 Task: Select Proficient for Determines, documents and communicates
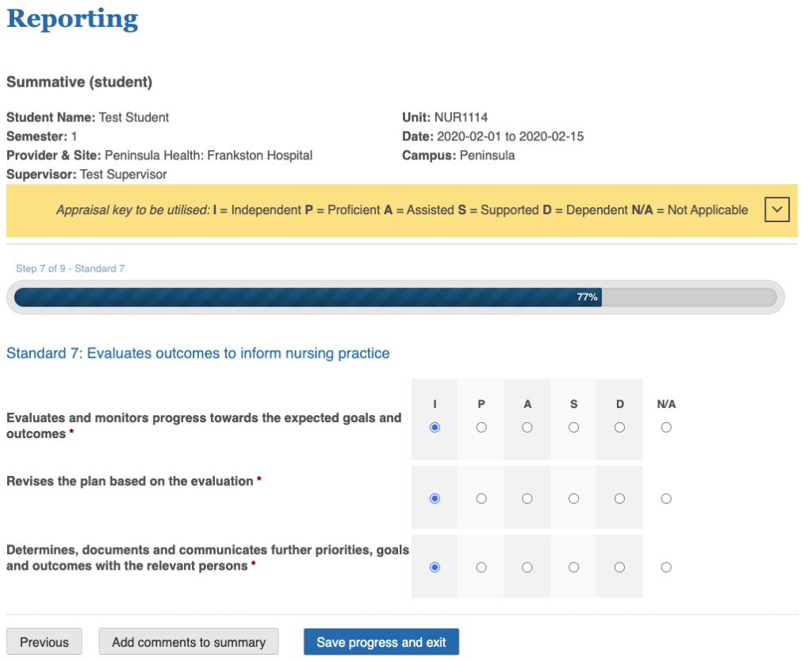[481, 567]
